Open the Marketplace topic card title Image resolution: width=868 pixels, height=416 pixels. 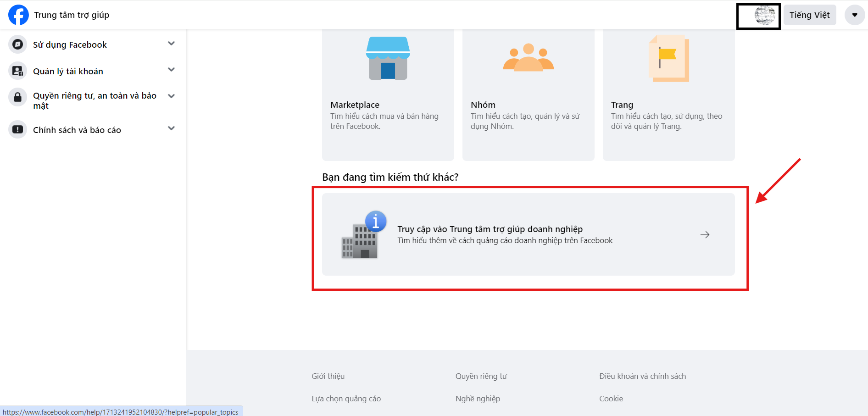[355, 105]
